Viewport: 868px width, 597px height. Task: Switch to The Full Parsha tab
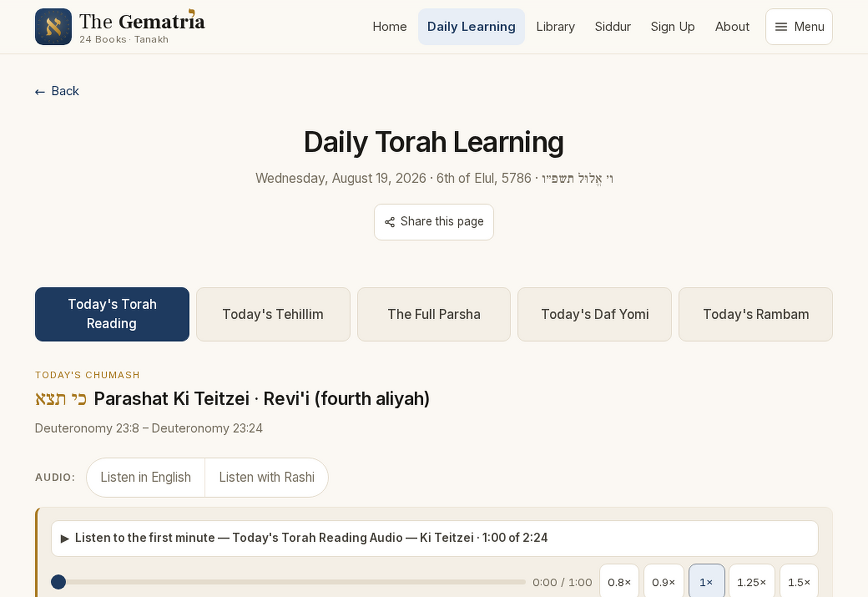tap(434, 314)
